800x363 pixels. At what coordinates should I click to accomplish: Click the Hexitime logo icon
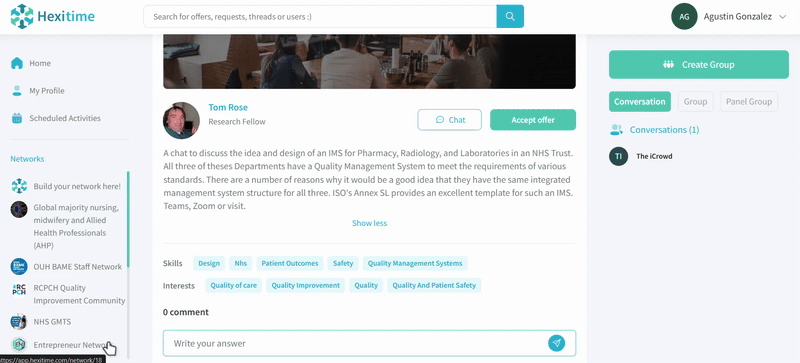[22, 16]
